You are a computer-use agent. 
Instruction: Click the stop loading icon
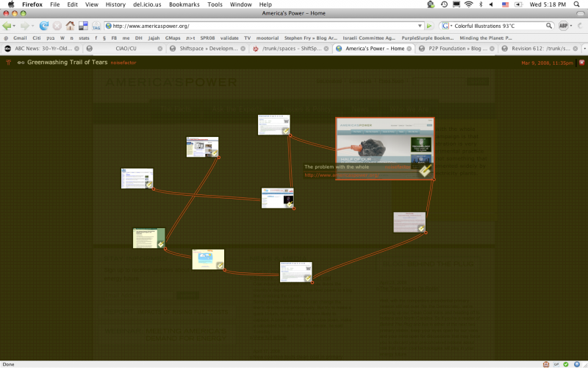[x=57, y=26]
